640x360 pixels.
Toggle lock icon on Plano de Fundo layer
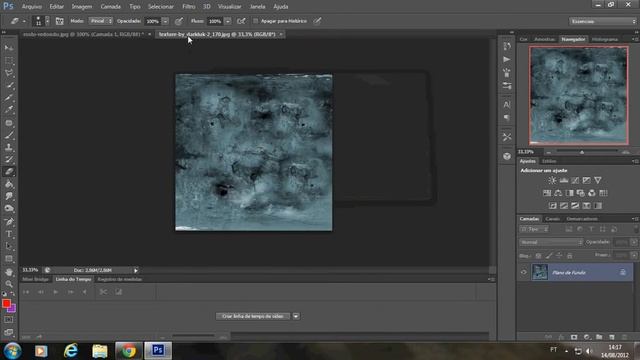pos(623,272)
